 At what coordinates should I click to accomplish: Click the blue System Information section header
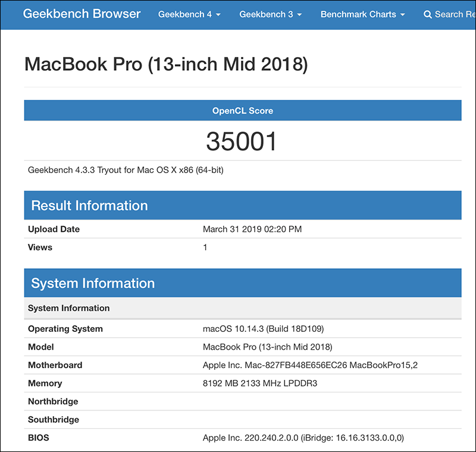coord(243,283)
